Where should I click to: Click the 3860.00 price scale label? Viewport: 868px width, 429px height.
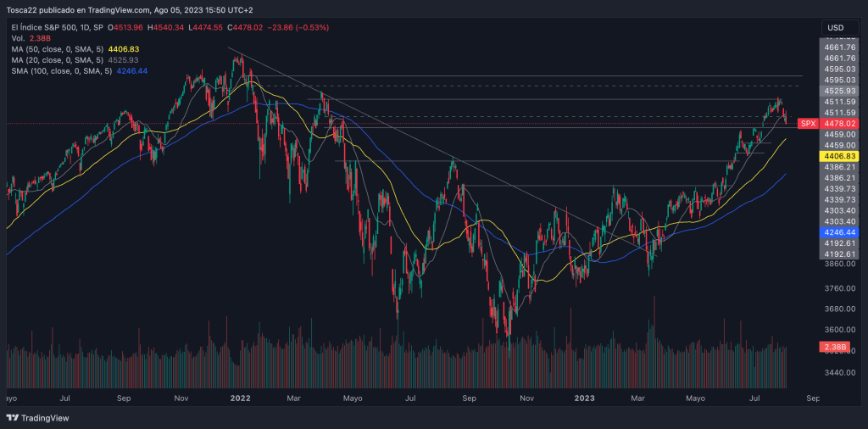point(839,264)
